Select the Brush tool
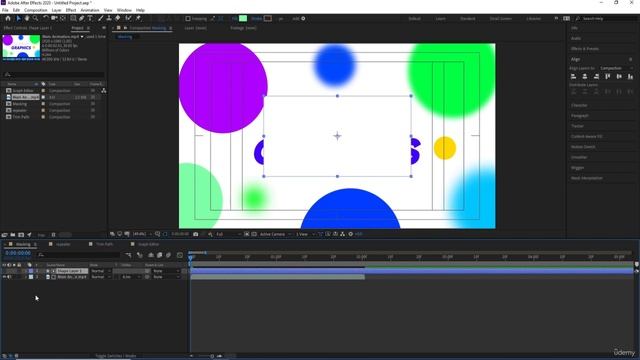The width and height of the screenshot is (640, 360). tap(100, 18)
